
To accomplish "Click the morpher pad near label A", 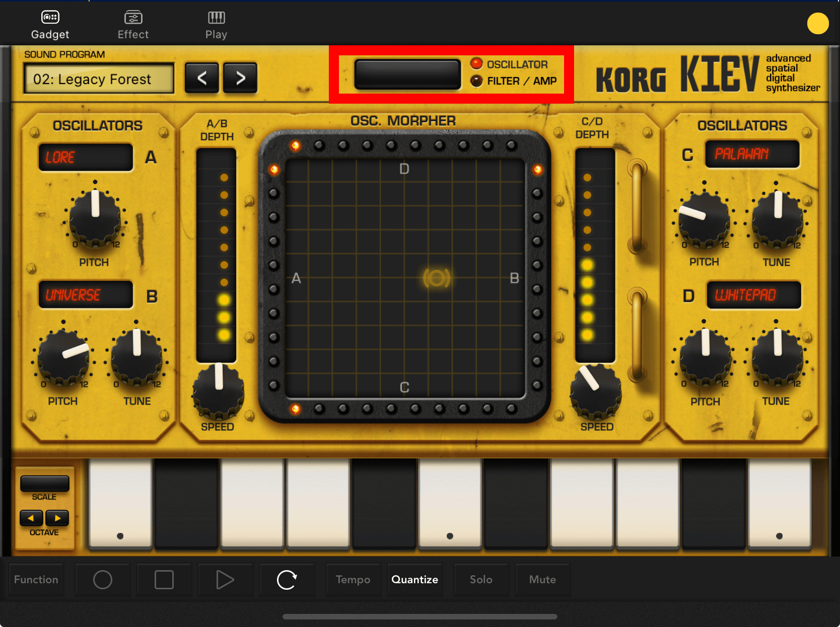I will click(296, 278).
